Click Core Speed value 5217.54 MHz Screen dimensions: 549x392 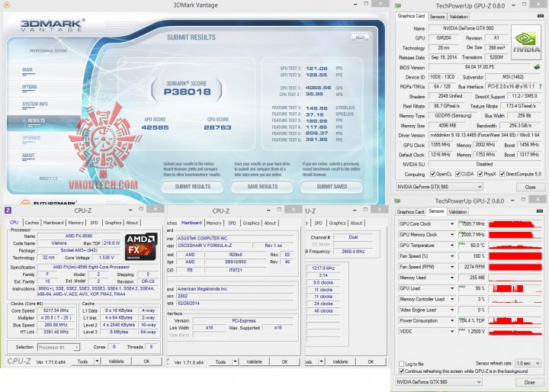click(x=56, y=310)
